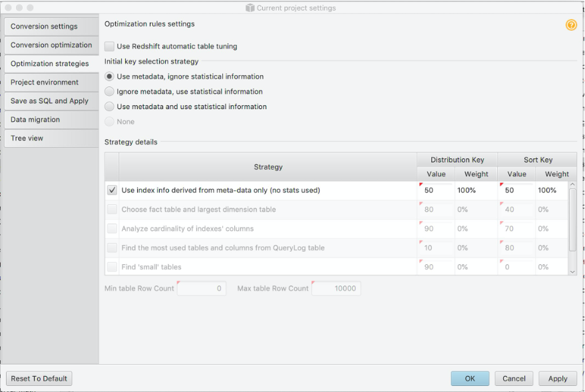Screen dimensions: 585x392
Task: Confirm settings with the OK button
Action: pos(470,379)
